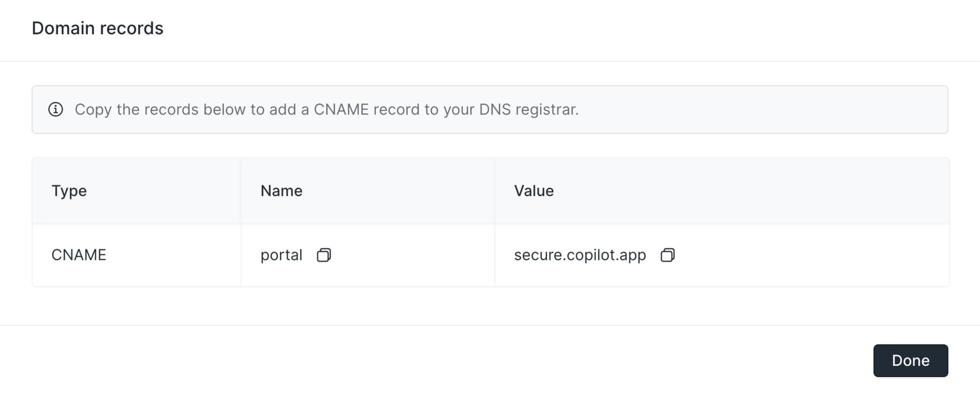Click the CNAME type cell in the record row

click(79, 255)
